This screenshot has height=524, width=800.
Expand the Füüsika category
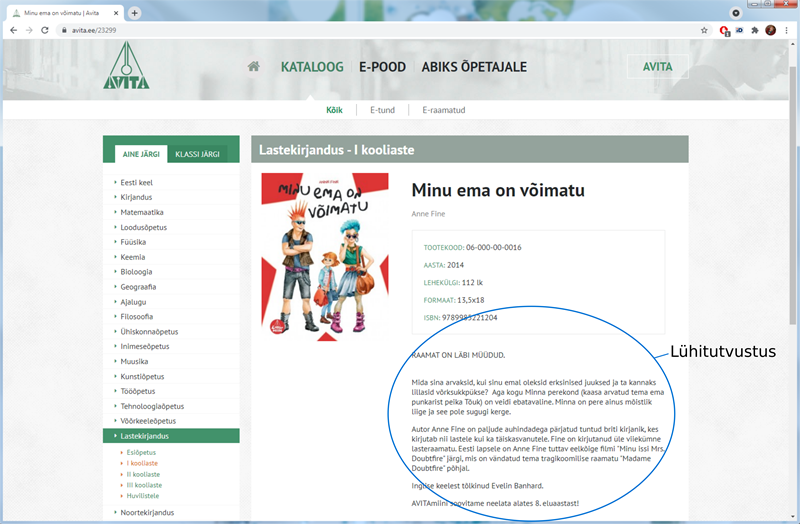click(x=133, y=242)
